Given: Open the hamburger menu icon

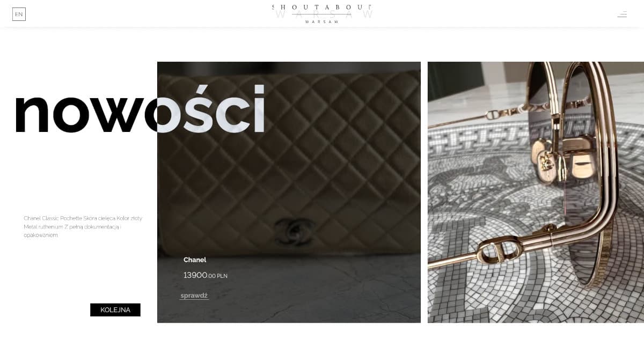Looking at the screenshot, I should pos(622,14).
